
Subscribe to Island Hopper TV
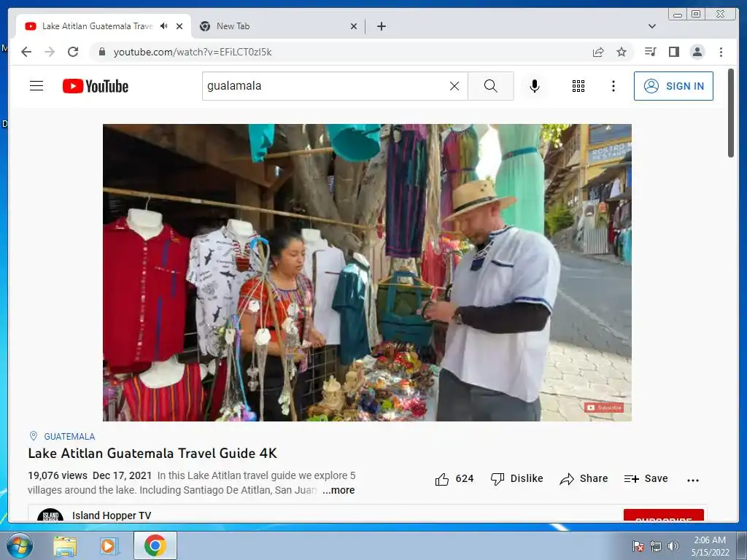(x=664, y=516)
